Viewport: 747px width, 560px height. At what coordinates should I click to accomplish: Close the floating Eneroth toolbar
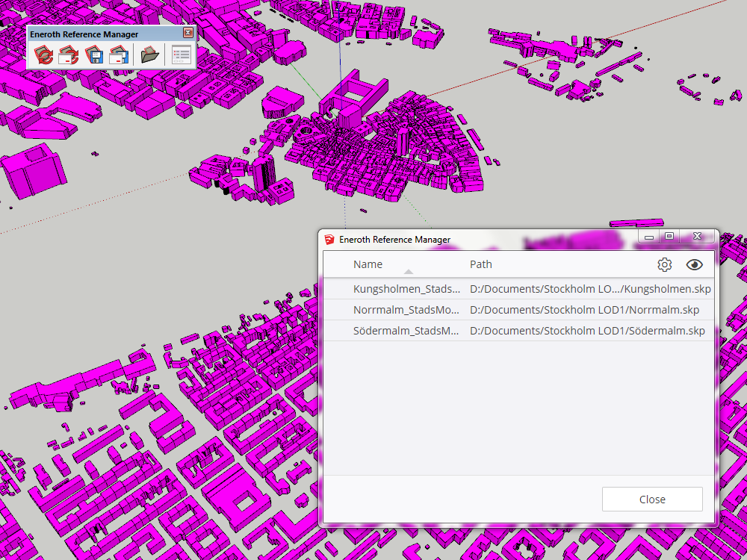coord(188,33)
